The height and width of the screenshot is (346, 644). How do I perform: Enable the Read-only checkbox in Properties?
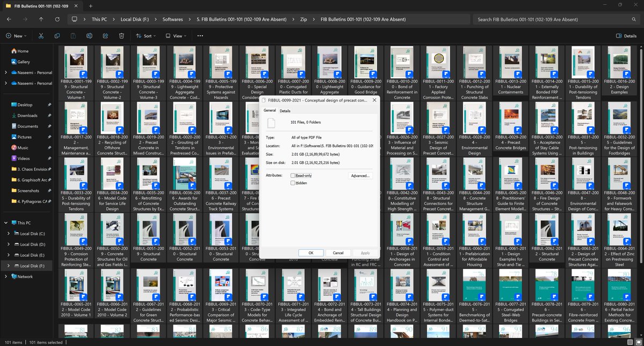point(292,175)
